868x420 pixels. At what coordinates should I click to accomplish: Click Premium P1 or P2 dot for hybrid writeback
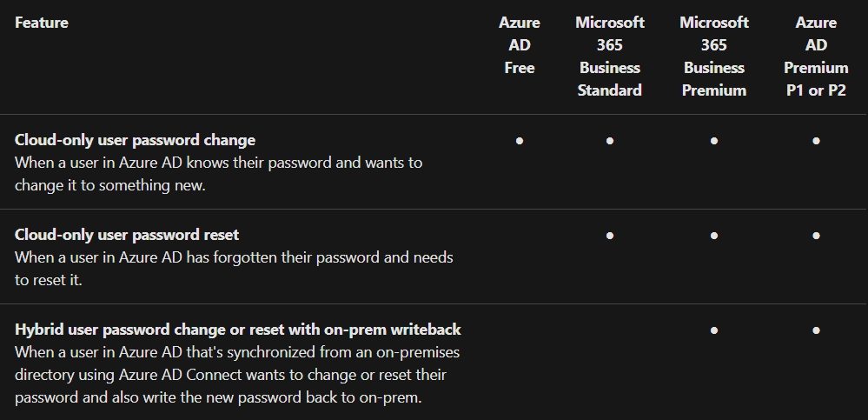(816, 330)
